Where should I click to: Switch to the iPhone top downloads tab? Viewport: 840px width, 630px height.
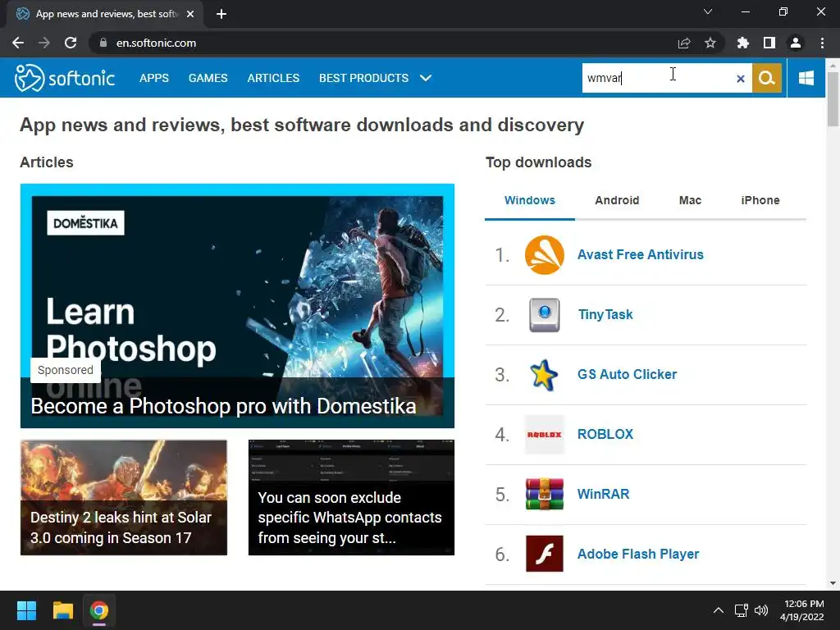point(760,200)
